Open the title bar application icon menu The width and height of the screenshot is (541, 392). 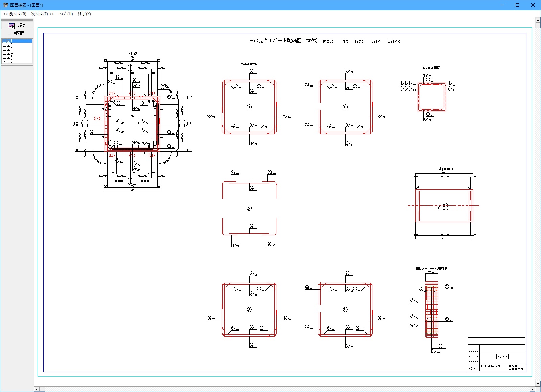click(x=5, y=5)
